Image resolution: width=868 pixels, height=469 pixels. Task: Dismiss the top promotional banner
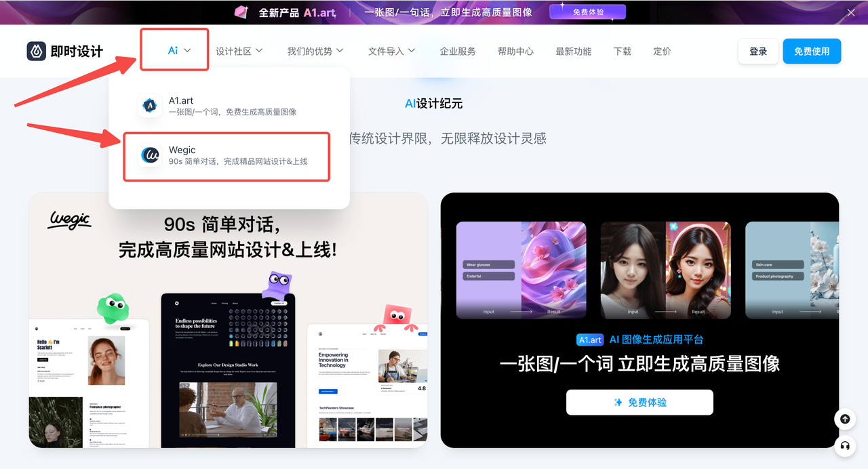pos(850,12)
